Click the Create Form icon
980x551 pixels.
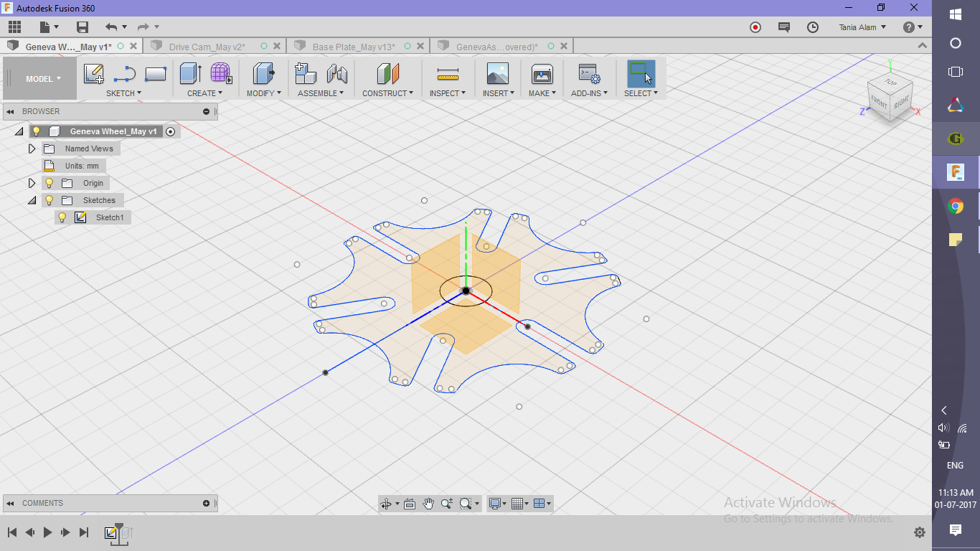click(x=221, y=74)
